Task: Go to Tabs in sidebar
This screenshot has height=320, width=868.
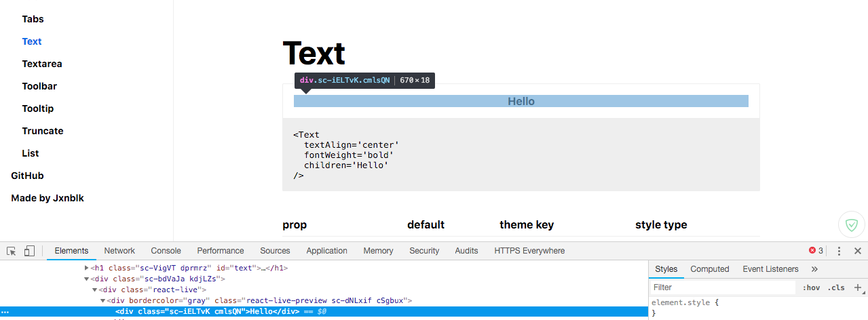Action: point(33,19)
